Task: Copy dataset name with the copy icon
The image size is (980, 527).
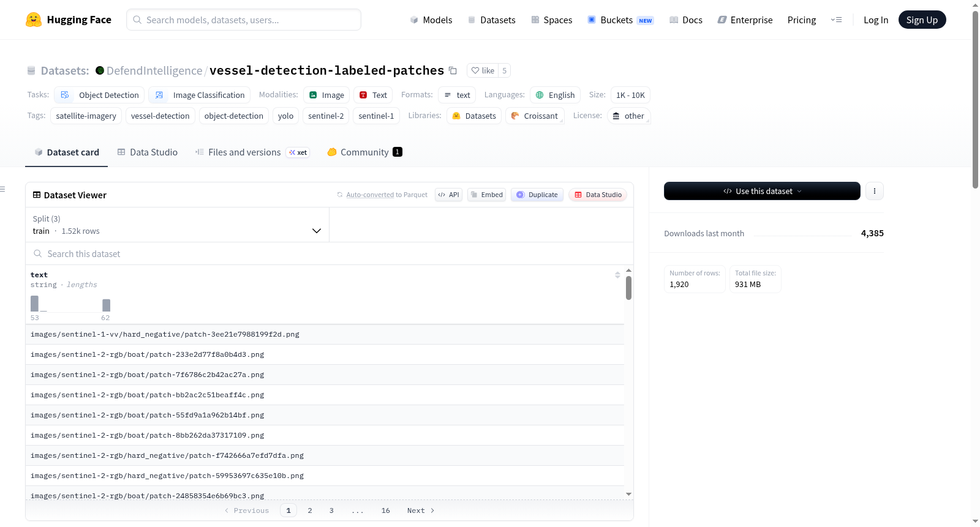Action: click(x=453, y=70)
